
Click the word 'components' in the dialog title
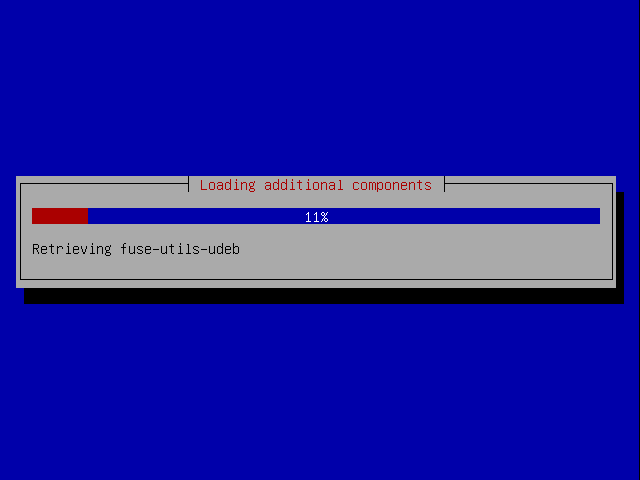[392, 186]
